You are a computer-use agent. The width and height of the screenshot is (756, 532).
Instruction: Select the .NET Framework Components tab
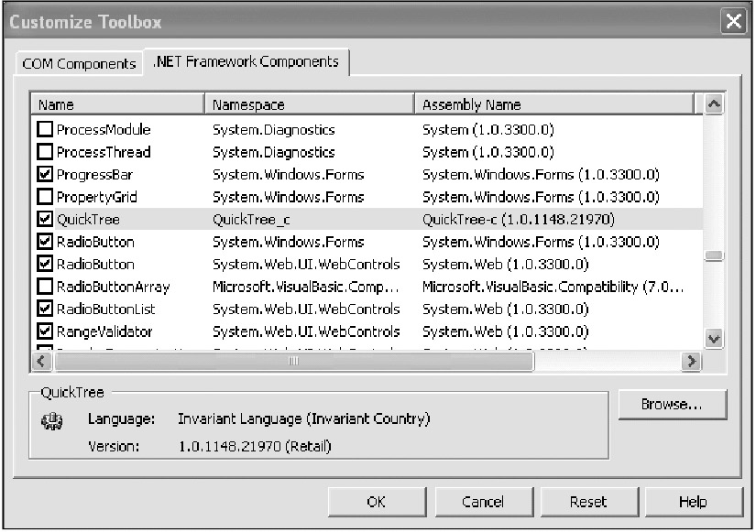(x=246, y=62)
